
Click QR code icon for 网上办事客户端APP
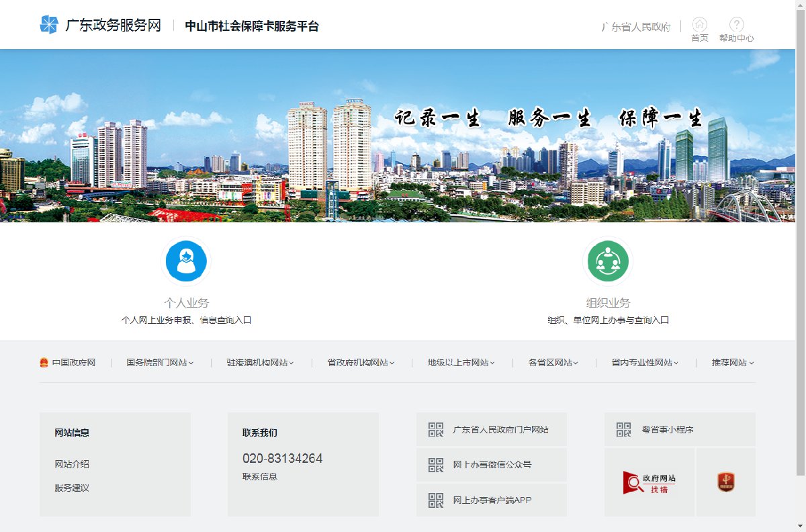[436, 500]
